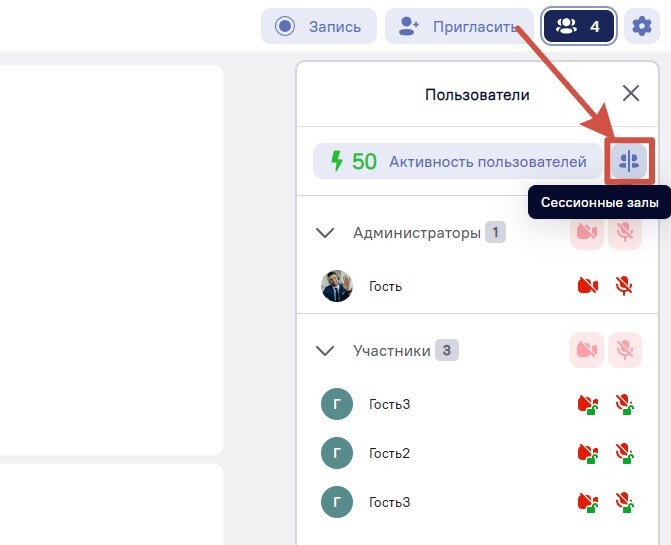Open Активность пользователей activity button
The width and height of the screenshot is (671, 545).
[457, 161]
